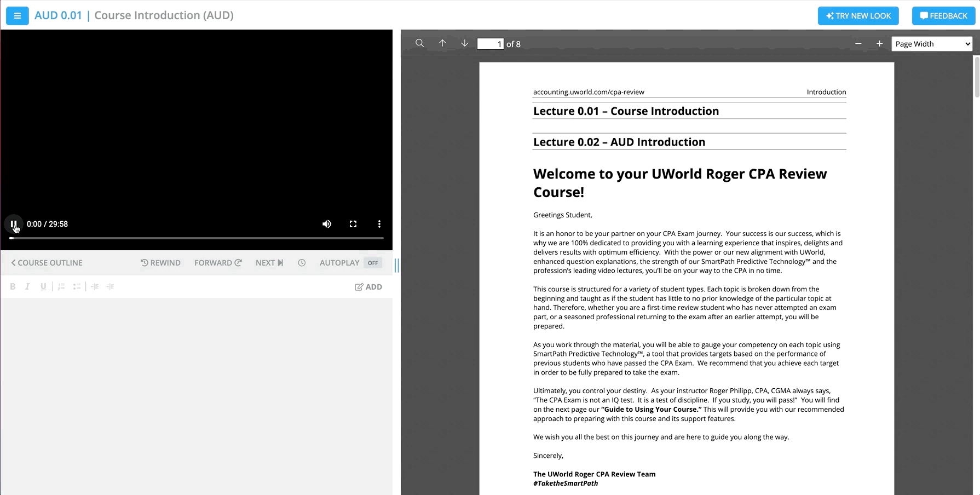Apply underline formatting to notes

[43, 286]
